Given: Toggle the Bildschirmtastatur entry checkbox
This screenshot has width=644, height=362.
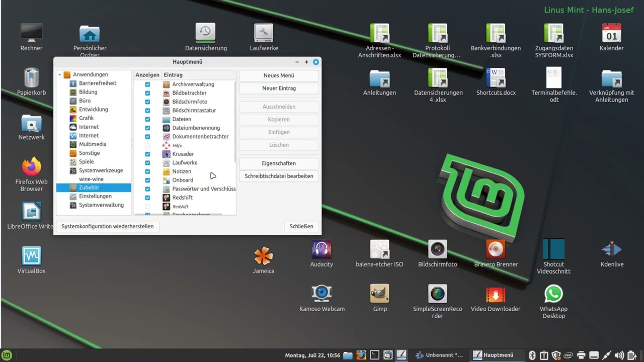Looking at the screenshot, I should 147,111.
